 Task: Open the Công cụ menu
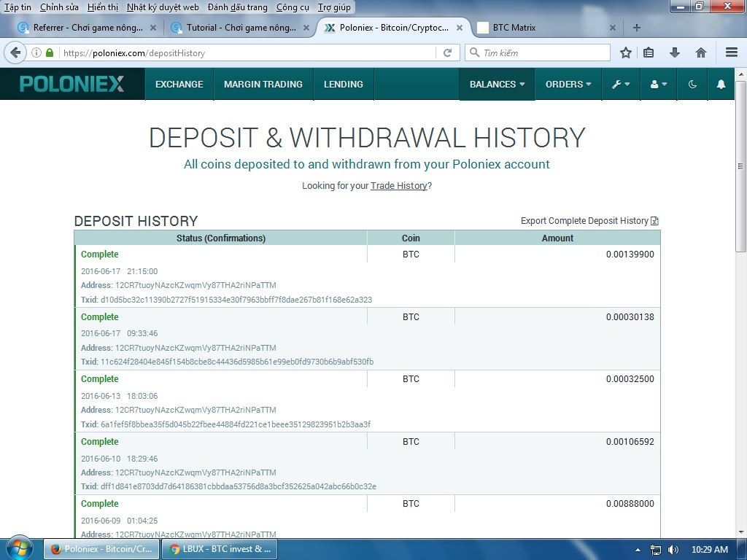tap(293, 7)
